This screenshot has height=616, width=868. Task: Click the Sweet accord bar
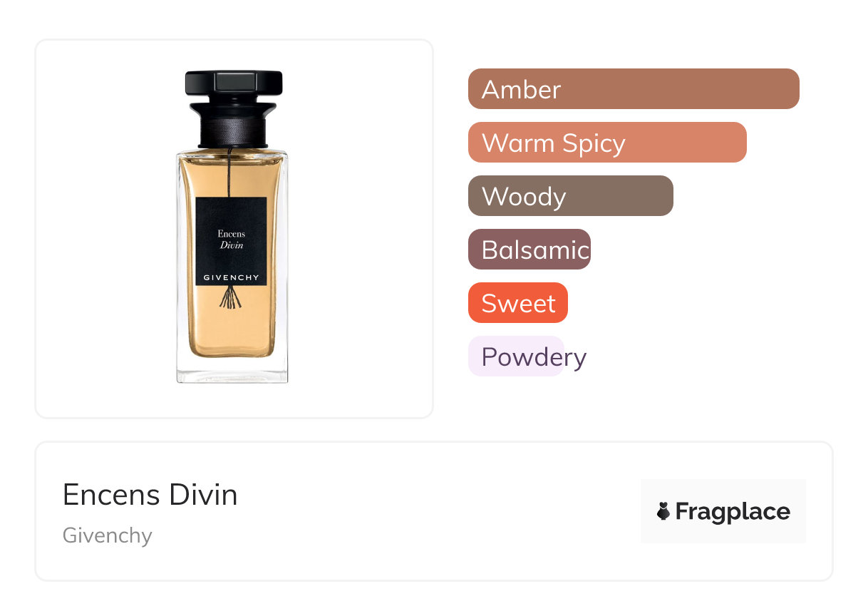(x=517, y=303)
